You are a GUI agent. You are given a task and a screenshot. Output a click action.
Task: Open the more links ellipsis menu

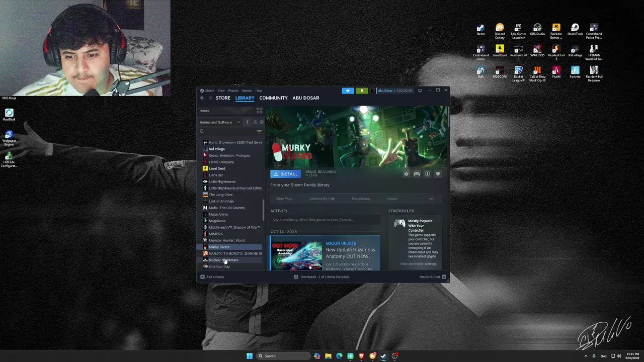point(431,199)
